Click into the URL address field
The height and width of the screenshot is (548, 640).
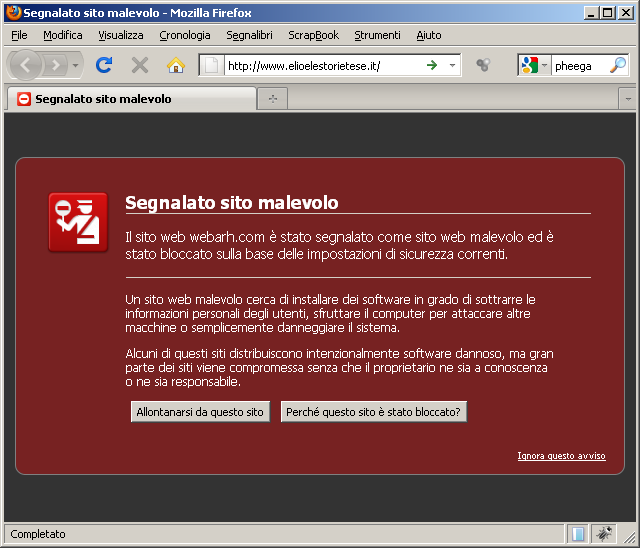[320, 65]
